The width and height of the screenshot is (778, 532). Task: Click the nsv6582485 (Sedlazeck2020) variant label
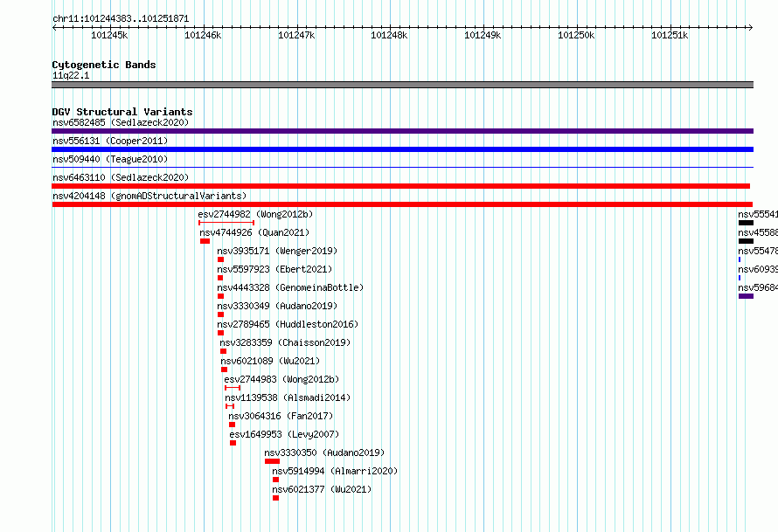click(121, 122)
